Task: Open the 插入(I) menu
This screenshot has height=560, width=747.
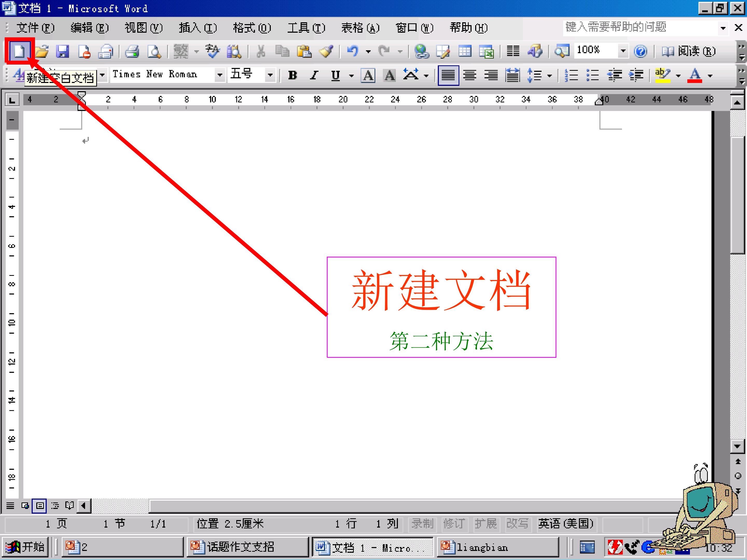Action: [x=198, y=28]
